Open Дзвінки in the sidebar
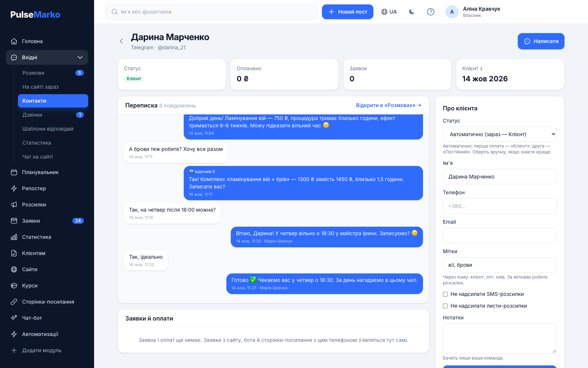The width and height of the screenshot is (588, 368). click(53, 115)
